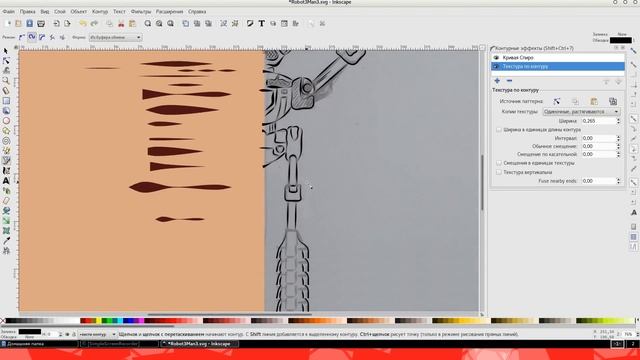Add a new path effect with plus button
Viewport: 640px width, 360px height.
point(497,81)
